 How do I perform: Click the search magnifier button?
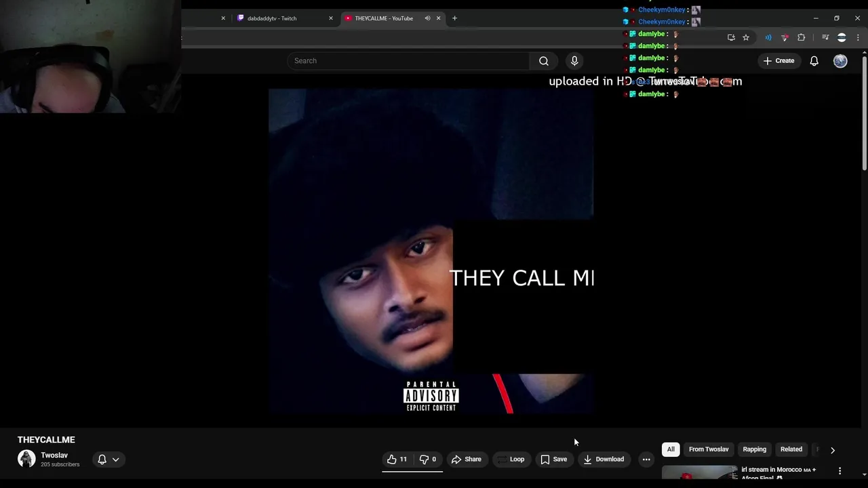[x=543, y=61]
